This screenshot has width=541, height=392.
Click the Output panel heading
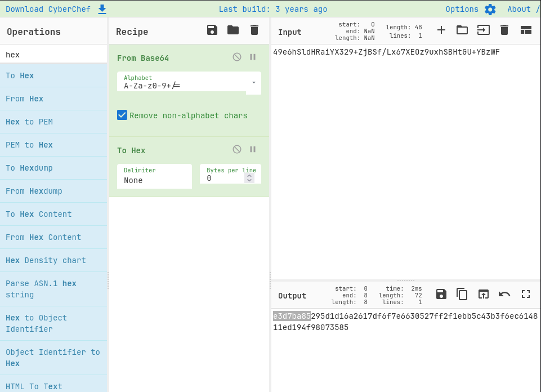click(x=292, y=296)
